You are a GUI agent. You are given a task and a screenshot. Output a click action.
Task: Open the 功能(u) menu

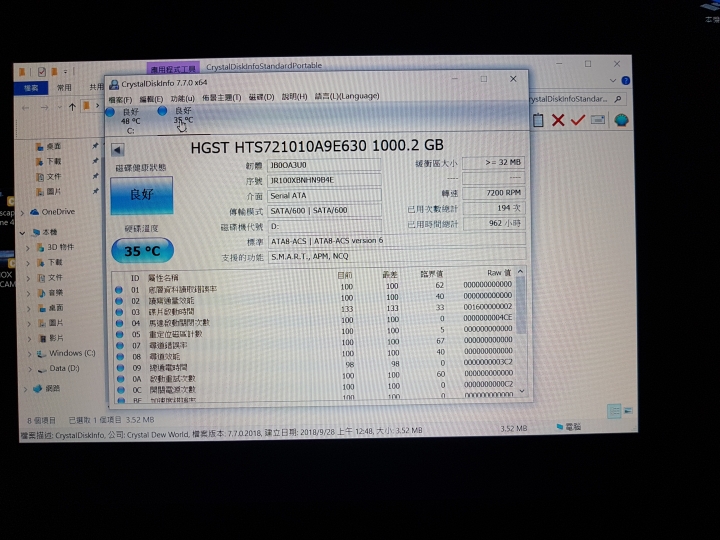[x=182, y=99]
